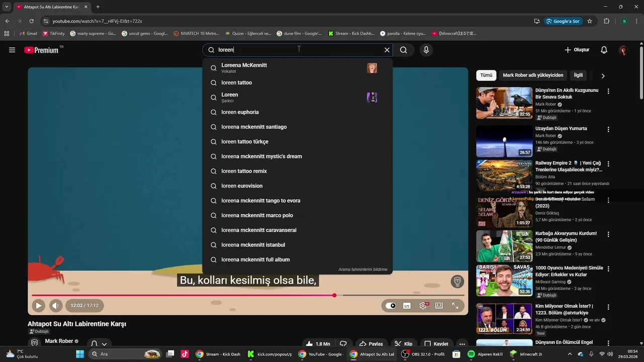Open options for Dünya'nın En Akıllı Kuzgununu video
The image size is (644, 362).
point(608,91)
